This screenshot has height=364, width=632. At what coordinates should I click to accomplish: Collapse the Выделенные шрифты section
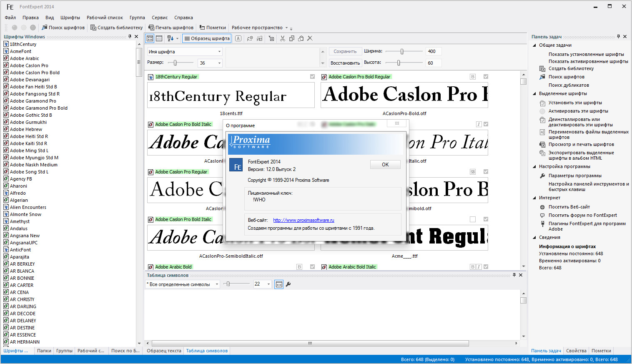coord(534,93)
